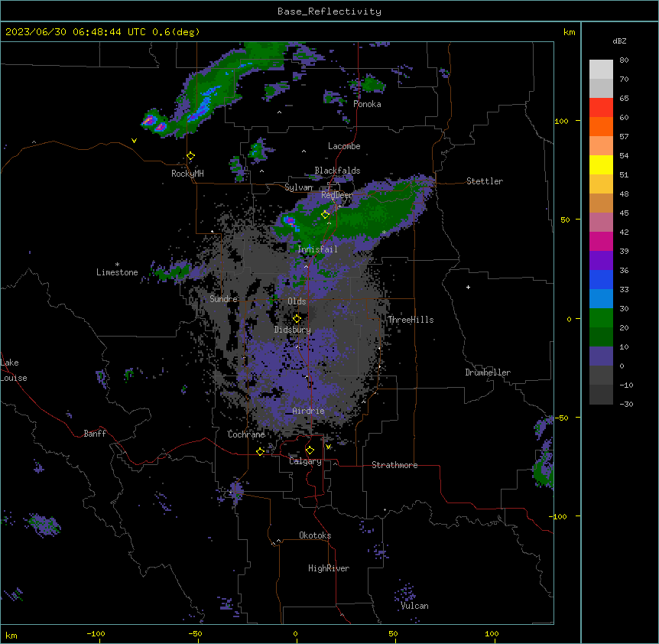Select the red 60-65 dBZ legend swatch
Screen dimensions: 659x644
(601, 108)
